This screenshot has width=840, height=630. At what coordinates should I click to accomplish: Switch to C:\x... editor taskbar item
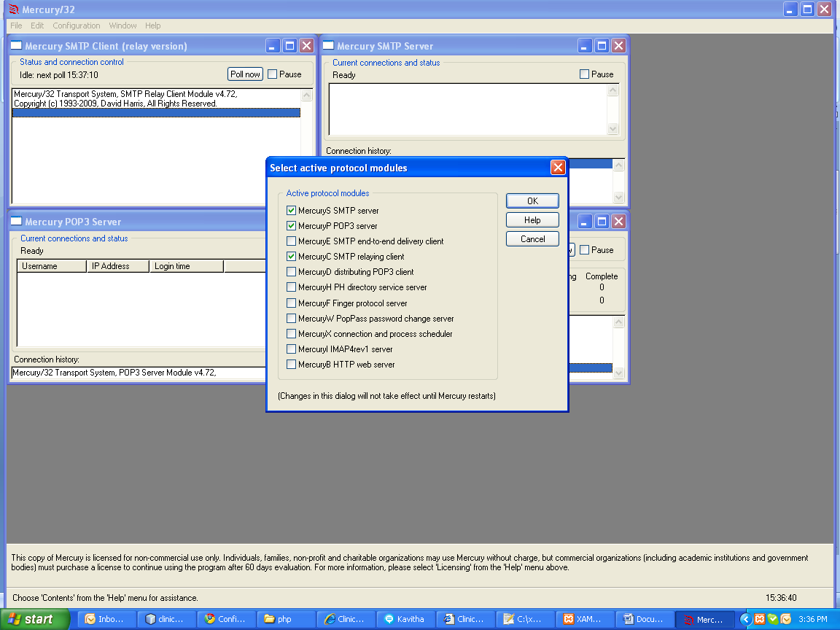click(x=524, y=619)
